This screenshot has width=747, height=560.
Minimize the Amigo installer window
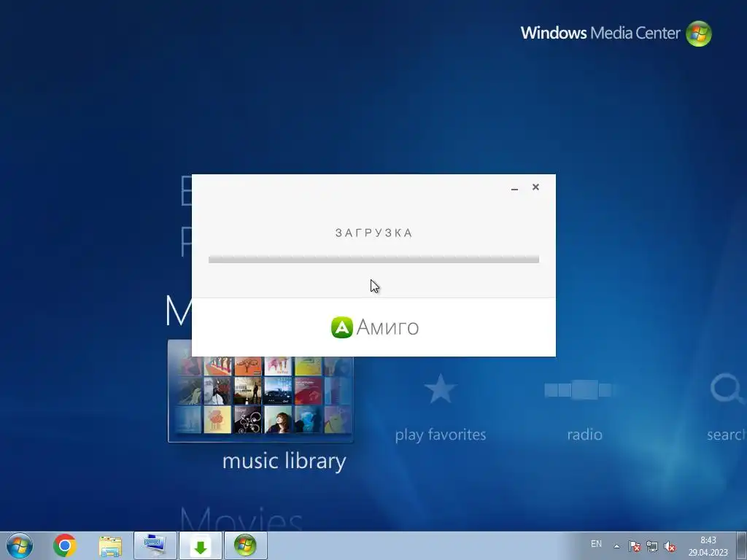pos(514,187)
